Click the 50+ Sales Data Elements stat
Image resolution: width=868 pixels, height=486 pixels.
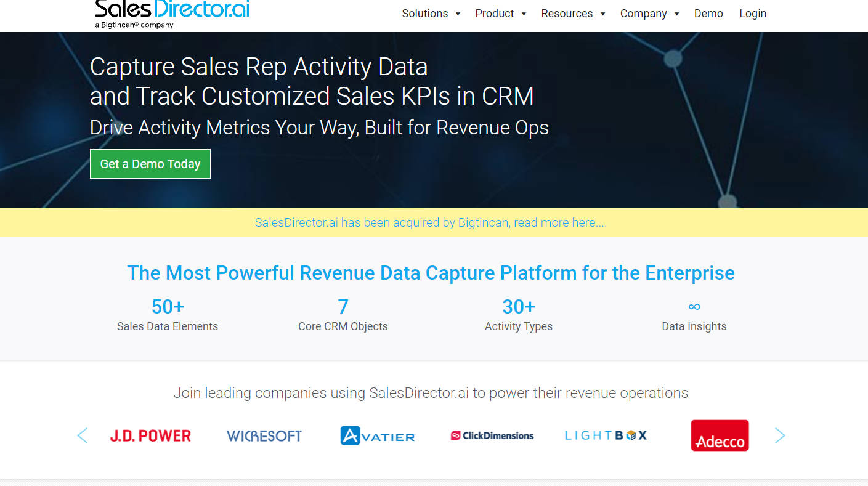click(167, 314)
